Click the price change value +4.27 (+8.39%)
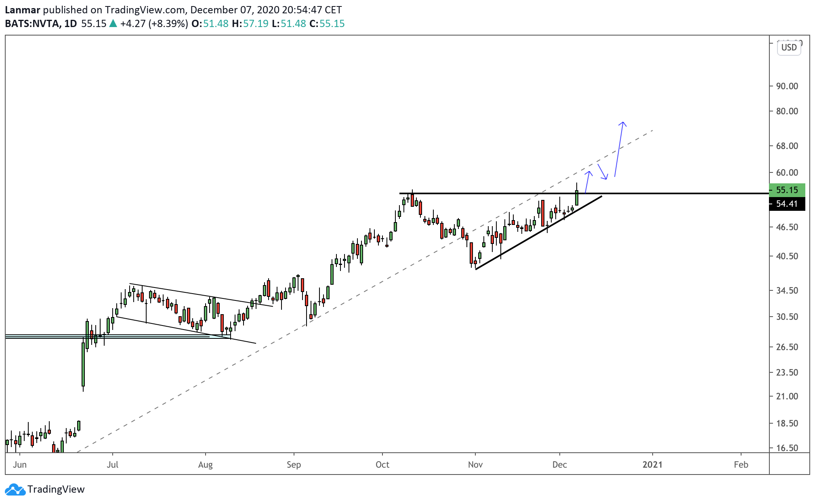 tap(154, 23)
